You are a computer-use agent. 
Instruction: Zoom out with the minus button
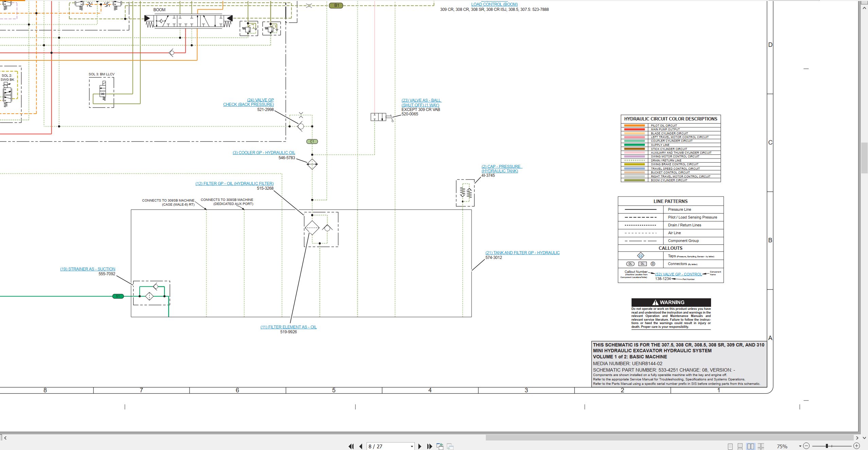click(807, 446)
